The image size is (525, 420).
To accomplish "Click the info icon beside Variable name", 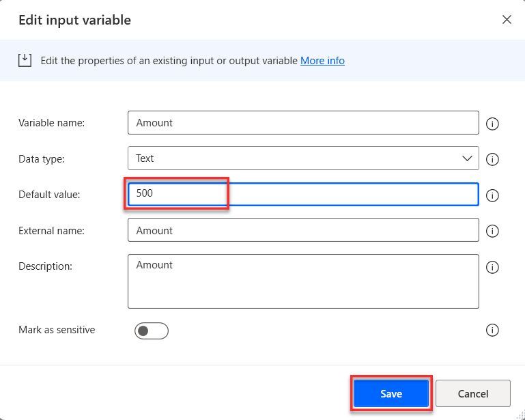I will [492, 124].
